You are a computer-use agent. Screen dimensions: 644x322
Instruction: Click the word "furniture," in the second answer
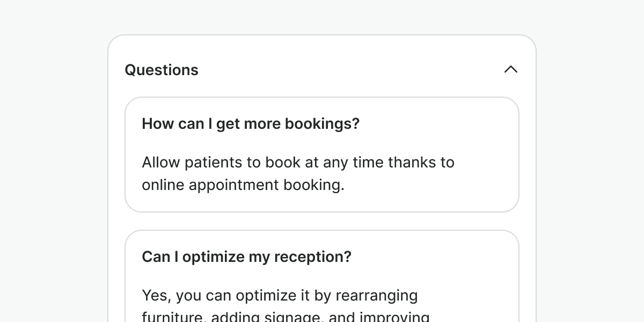174,317
